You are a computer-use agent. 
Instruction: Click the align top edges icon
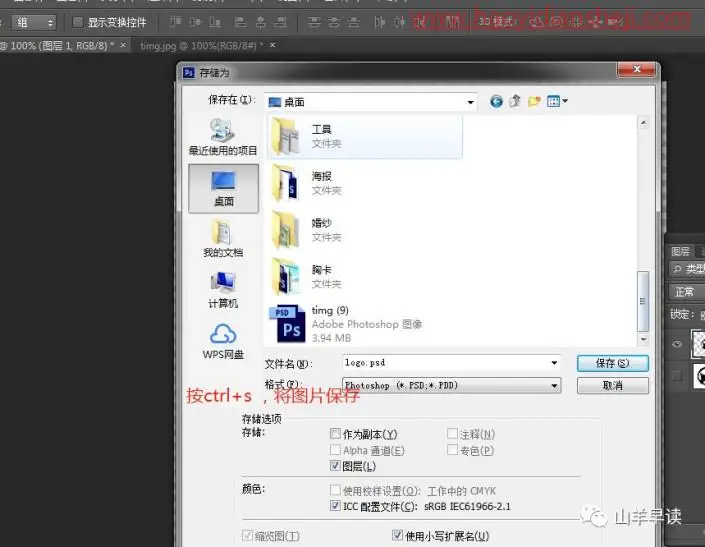pos(175,22)
